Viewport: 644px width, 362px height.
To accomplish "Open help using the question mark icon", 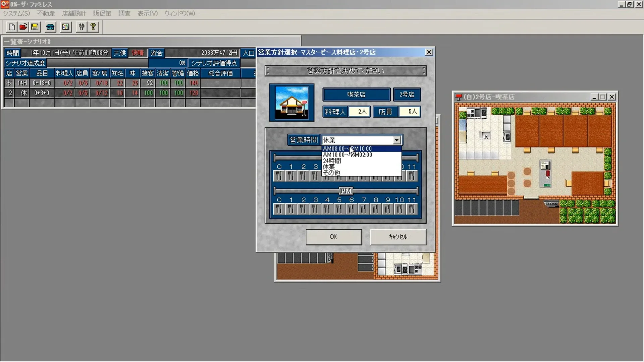I will click(93, 27).
